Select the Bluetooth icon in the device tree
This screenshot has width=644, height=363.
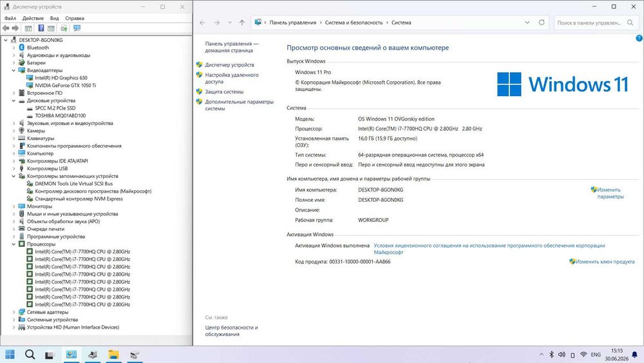tap(22, 48)
